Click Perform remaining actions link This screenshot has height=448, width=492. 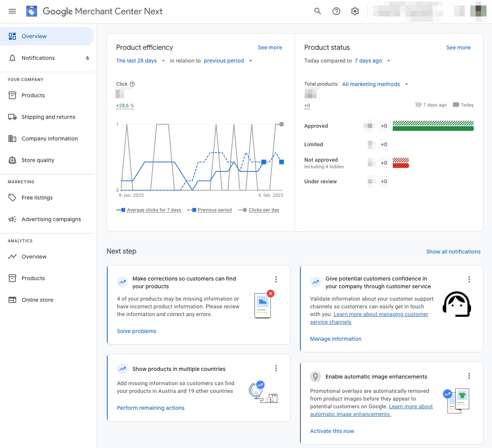(151, 408)
